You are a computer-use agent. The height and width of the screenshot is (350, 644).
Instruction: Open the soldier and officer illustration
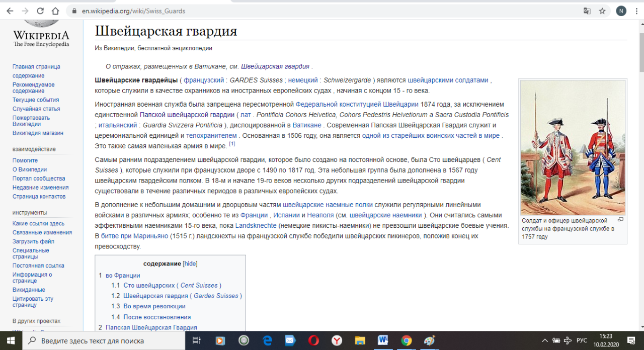point(573,147)
